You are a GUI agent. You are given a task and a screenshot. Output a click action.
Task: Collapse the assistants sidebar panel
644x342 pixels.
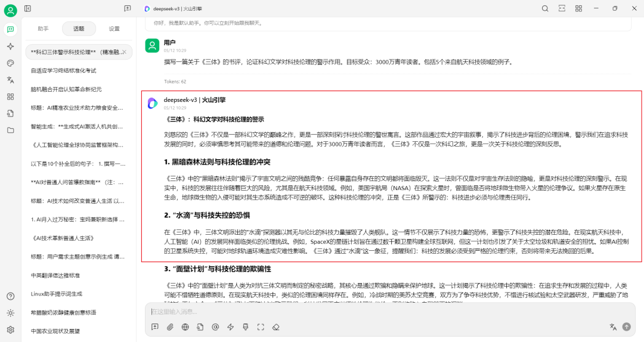click(27, 8)
